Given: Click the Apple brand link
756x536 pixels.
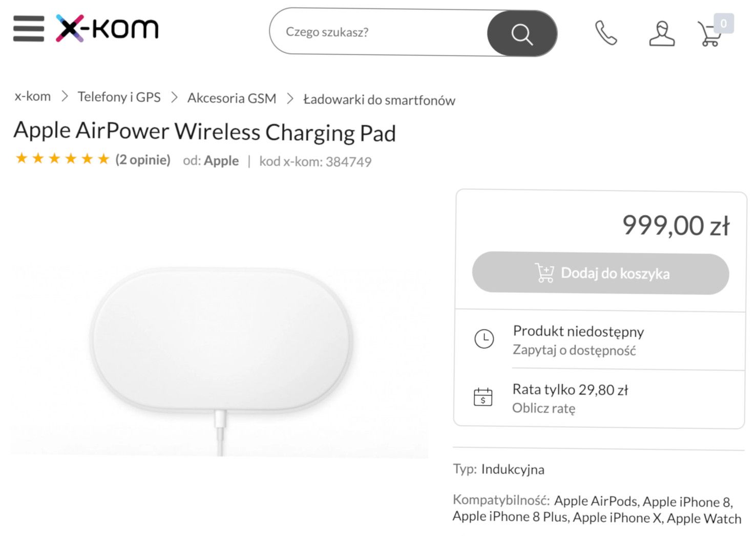Looking at the screenshot, I should [x=221, y=160].
